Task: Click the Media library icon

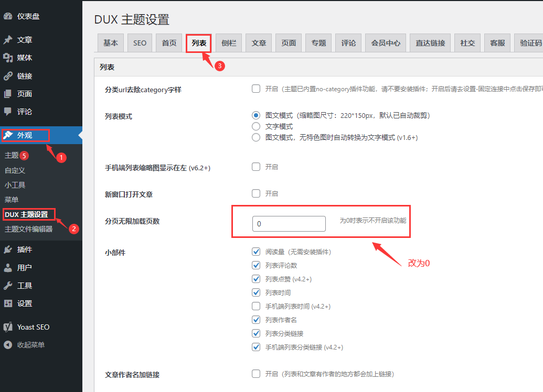Action: (x=8, y=58)
